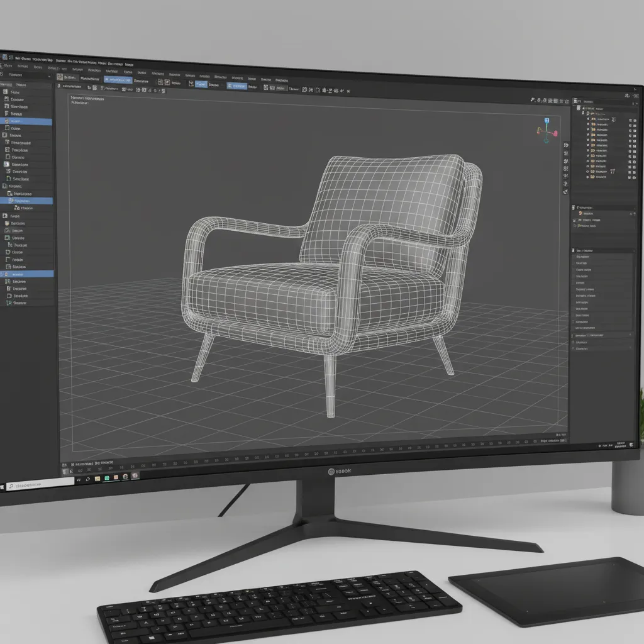This screenshot has height=644, width=644.
Task: Collapse the first properties section under the outliner
Action: click(574, 208)
